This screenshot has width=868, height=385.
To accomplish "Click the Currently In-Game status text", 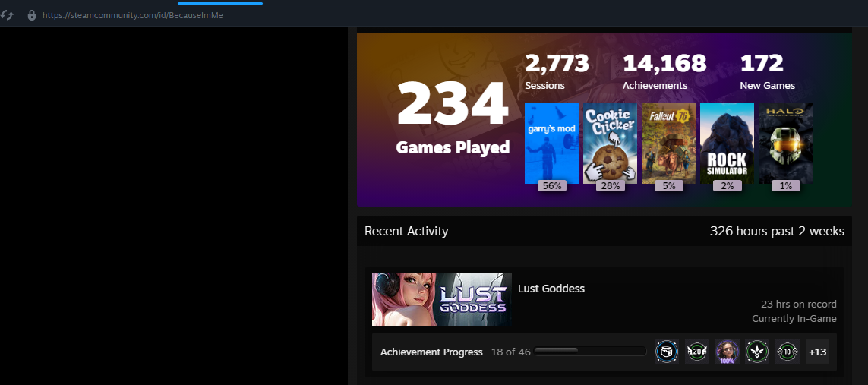I will pyautogui.click(x=794, y=319).
